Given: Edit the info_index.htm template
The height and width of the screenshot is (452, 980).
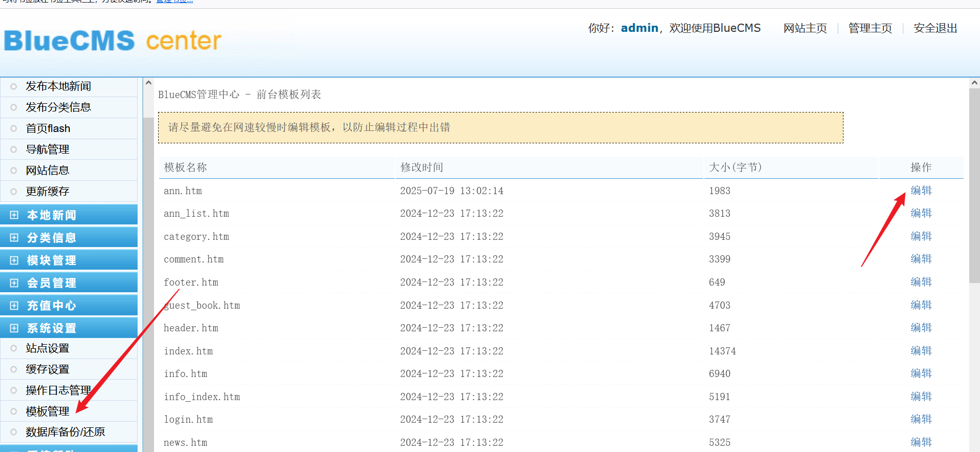Looking at the screenshot, I should (921, 397).
